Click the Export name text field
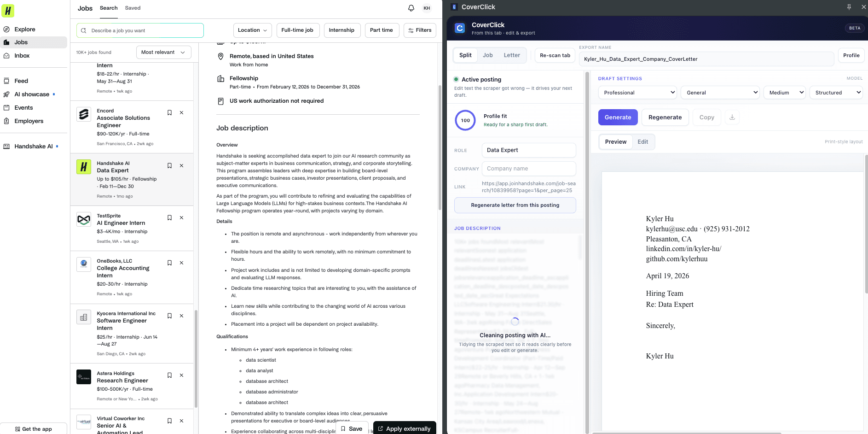This screenshot has height=434, width=868. coord(706,59)
